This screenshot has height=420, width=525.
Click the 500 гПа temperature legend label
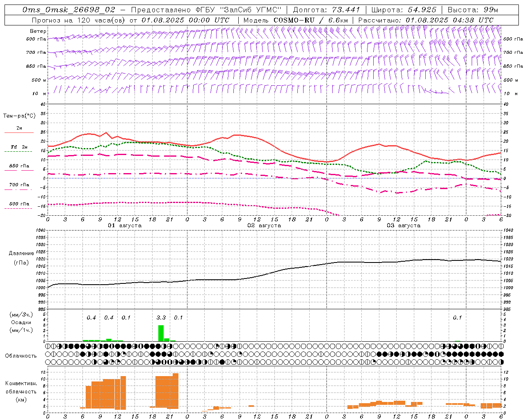[x=19, y=204]
